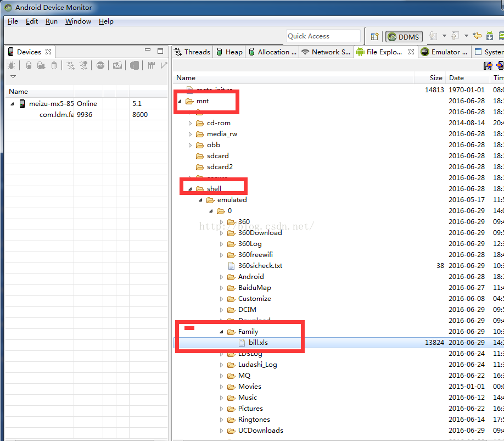Click the debug process bug icon

coord(12,65)
